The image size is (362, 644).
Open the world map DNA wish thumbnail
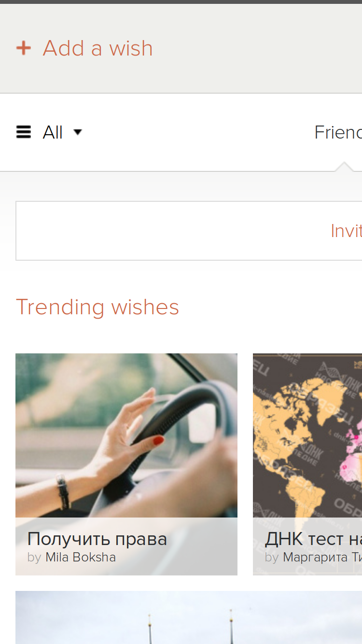coord(307,435)
